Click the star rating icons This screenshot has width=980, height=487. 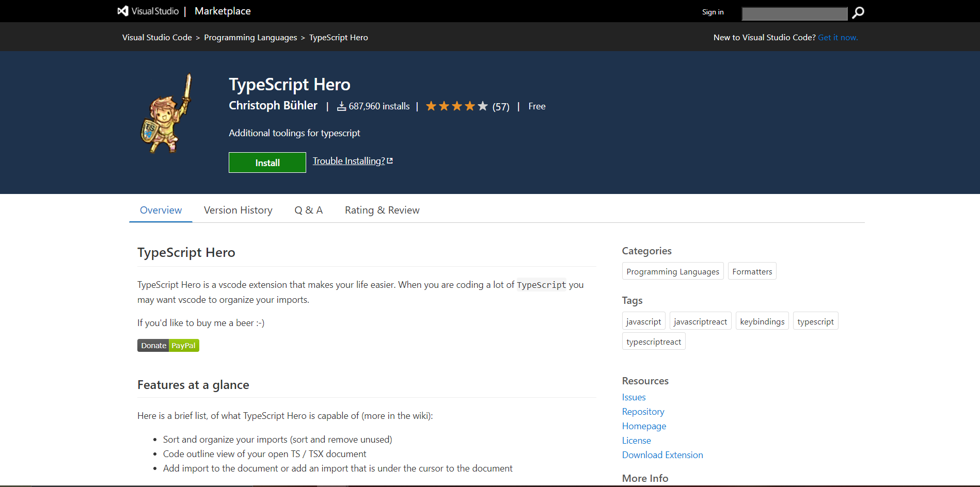(456, 106)
